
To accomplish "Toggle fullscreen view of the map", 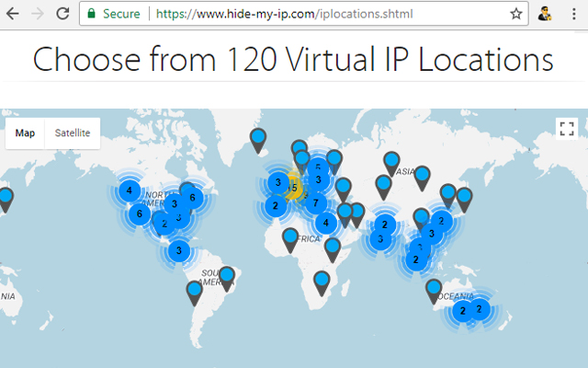I will pyautogui.click(x=565, y=130).
